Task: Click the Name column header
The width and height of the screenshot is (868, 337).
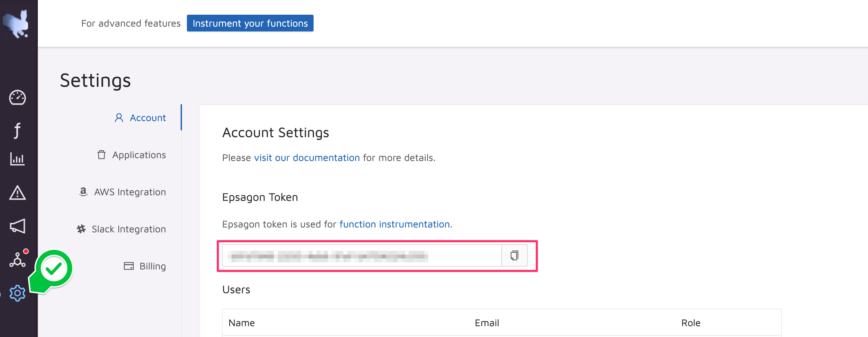Action: [x=241, y=323]
